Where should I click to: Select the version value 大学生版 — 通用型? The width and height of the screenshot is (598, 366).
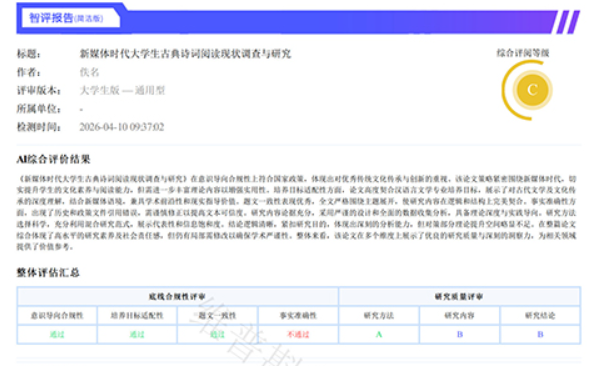click(x=122, y=90)
